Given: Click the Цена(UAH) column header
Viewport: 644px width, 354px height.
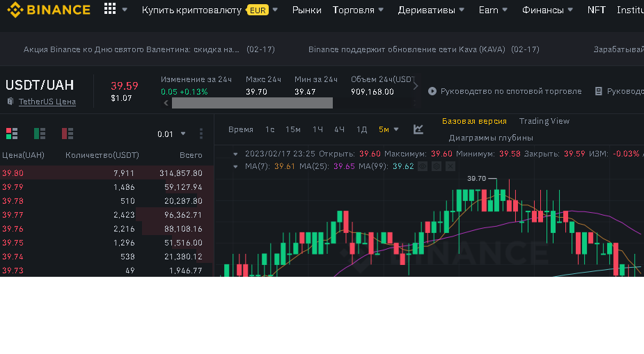Looking at the screenshot, I should pyautogui.click(x=23, y=155).
